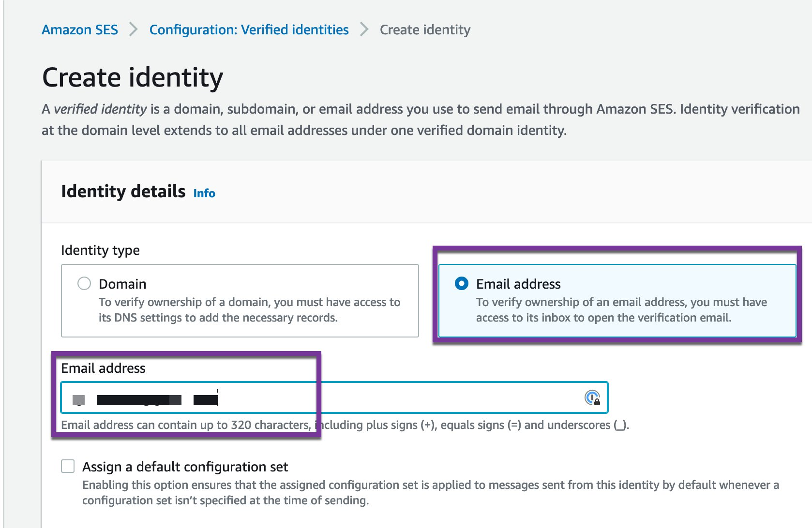The image size is (812, 528).
Task: Select the Email address radio button
Action: (x=461, y=284)
